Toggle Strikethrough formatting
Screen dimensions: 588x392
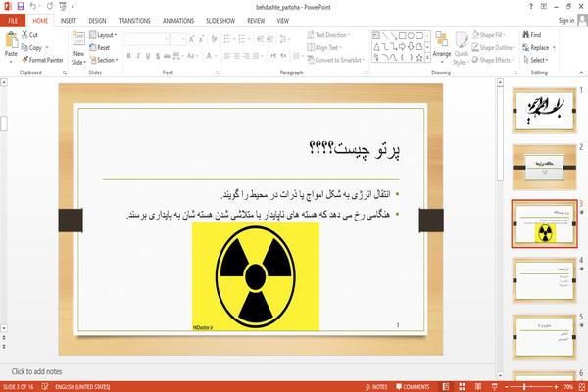click(167, 56)
